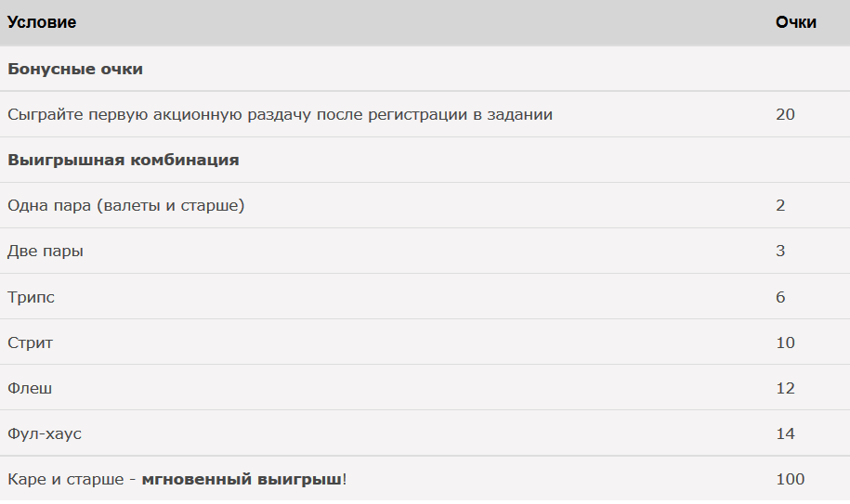Select the 'Трипс' row label
The image size is (850, 504).
(x=31, y=297)
